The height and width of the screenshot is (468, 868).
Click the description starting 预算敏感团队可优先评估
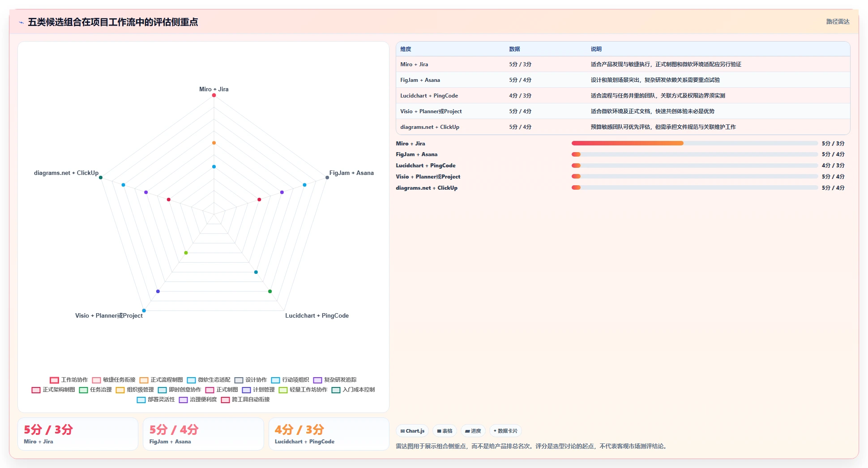(x=663, y=127)
